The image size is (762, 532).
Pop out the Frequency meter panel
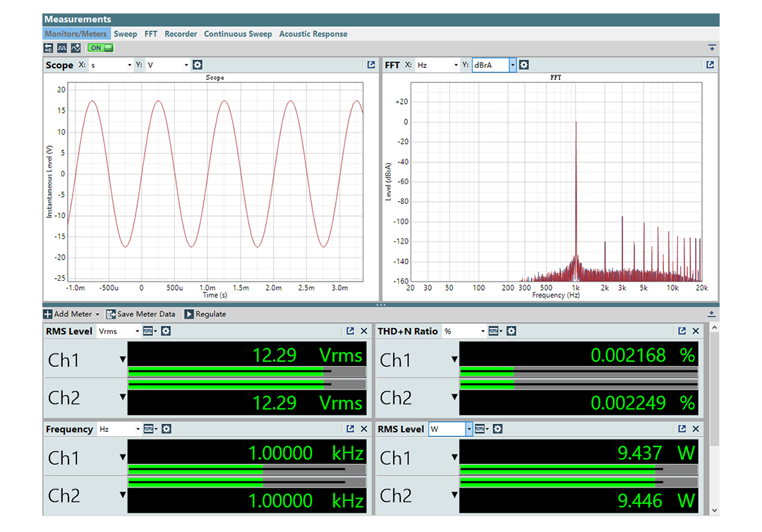[x=350, y=429]
